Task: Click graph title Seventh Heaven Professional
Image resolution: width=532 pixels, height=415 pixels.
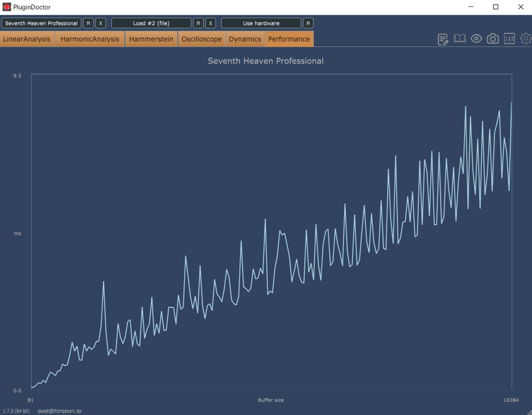Action: coord(265,61)
